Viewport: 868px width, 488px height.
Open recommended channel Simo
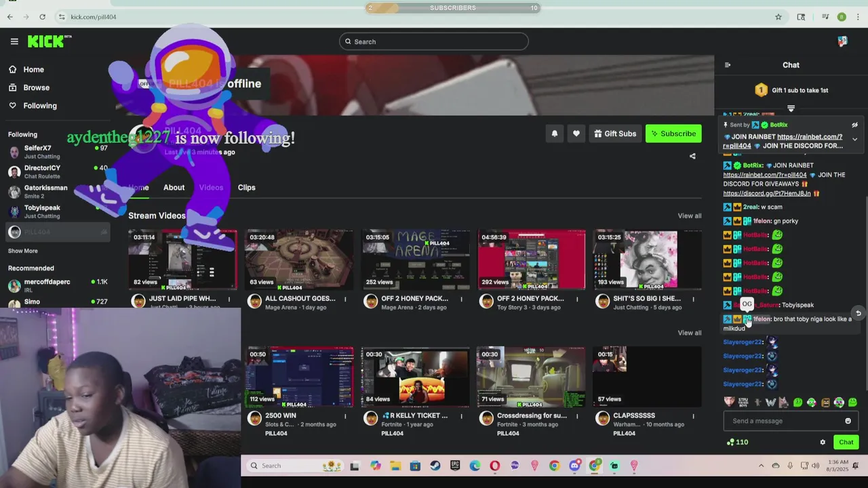point(58,302)
